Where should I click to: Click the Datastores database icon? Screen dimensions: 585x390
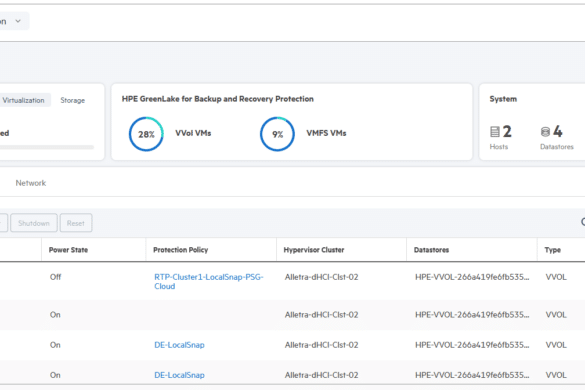(545, 132)
